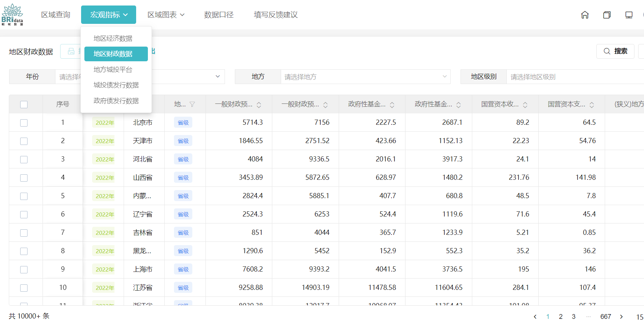Click the 搜索 button
Viewport: 644px width, 324px height.
615,51
